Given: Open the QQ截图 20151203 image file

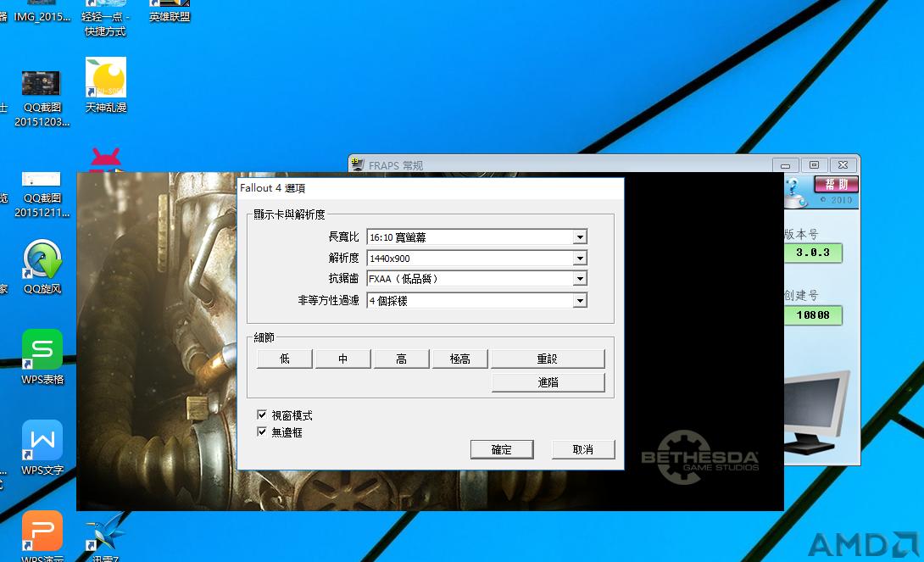Looking at the screenshot, I should 42,99.
